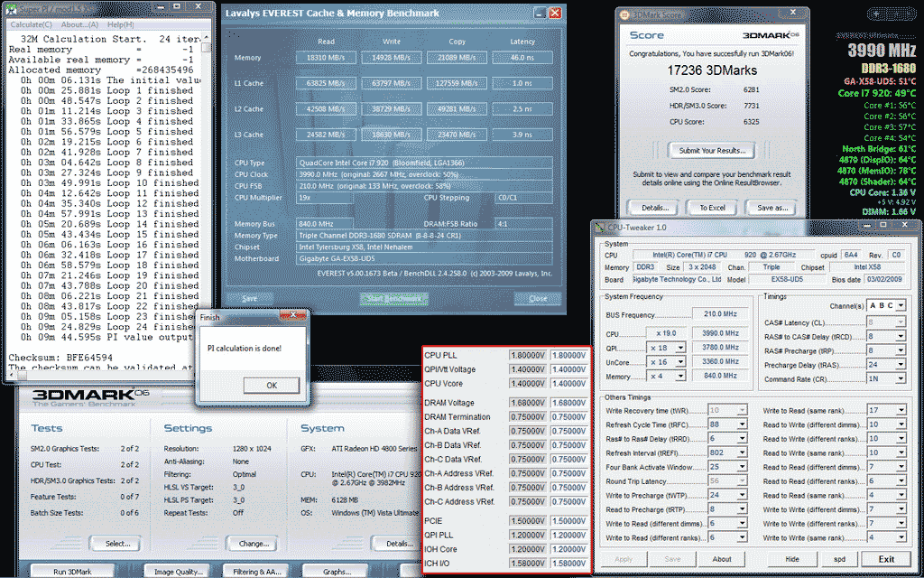Open Details... in the 3DMark Score window
This screenshot has width=924, height=578.
click(655, 208)
